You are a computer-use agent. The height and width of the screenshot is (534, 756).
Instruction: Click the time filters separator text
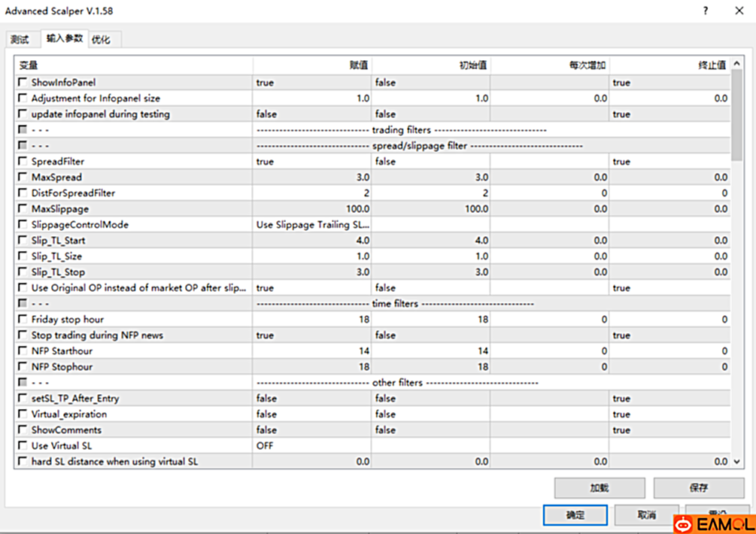pyautogui.click(x=395, y=304)
